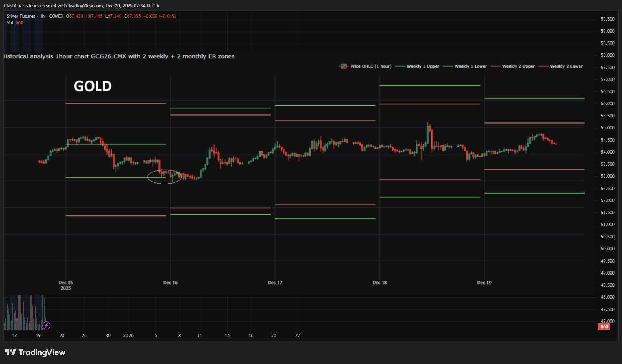This screenshot has height=364, width=622.
Task: Select the low value L67.340
Action: point(113,16)
